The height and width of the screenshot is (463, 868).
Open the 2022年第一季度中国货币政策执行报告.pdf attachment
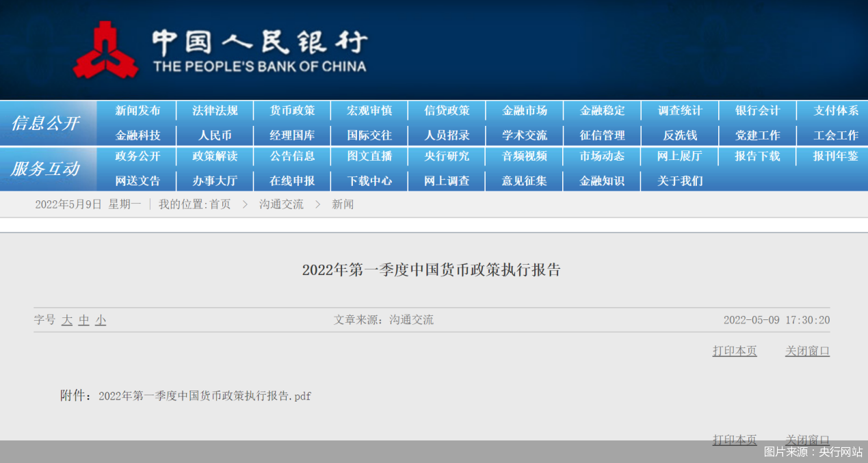coord(205,396)
